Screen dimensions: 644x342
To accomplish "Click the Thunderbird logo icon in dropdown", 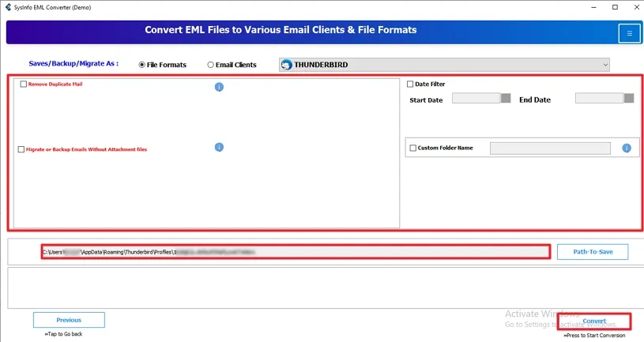I will pos(286,65).
